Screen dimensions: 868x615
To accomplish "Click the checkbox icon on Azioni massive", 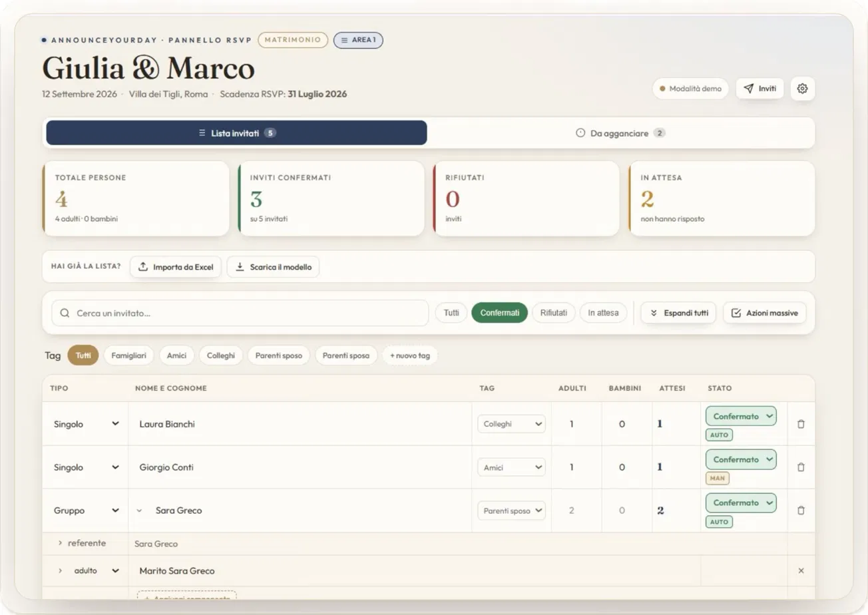I will [x=736, y=313].
